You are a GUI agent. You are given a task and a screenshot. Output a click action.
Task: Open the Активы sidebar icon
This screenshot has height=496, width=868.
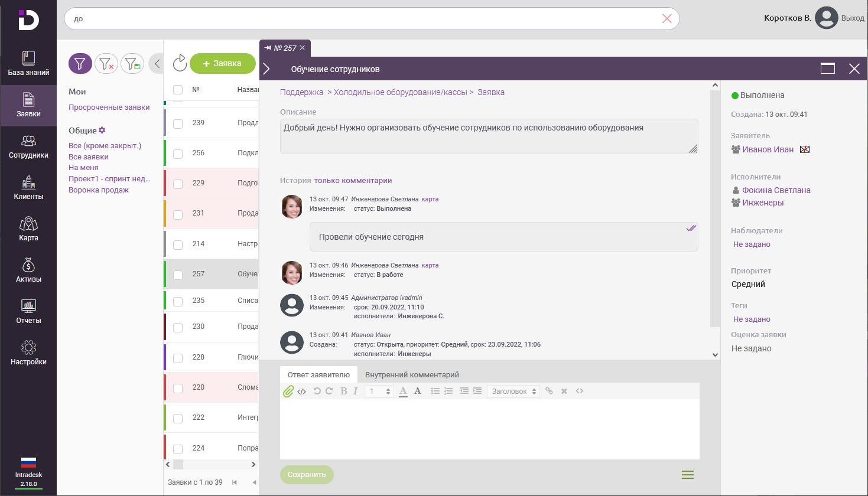28,270
